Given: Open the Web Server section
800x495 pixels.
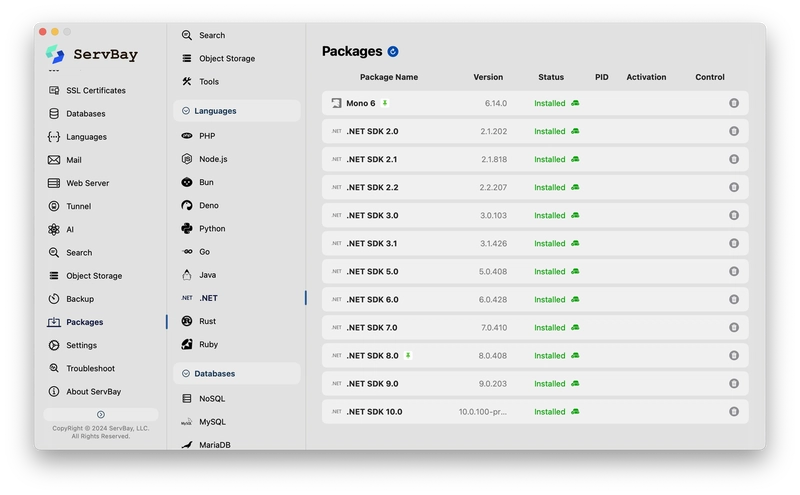Looking at the screenshot, I should click(87, 183).
